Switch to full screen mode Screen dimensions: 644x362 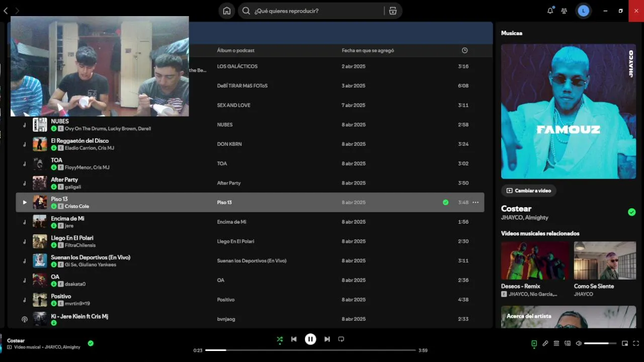point(636,343)
